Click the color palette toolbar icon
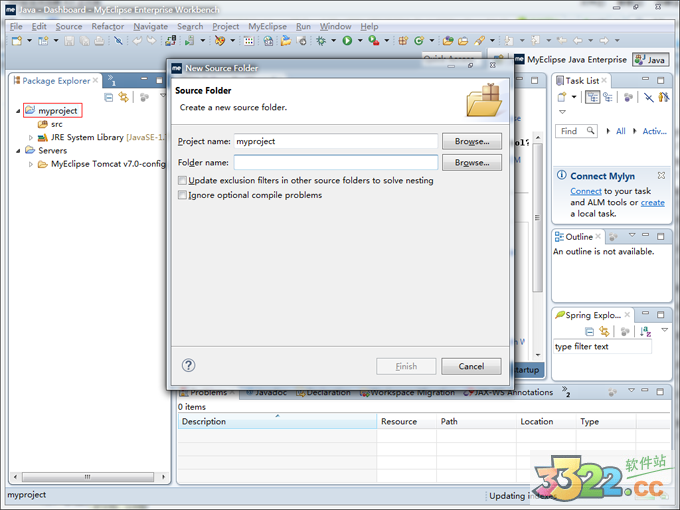This screenshot has height=510, width=680. coord(220,41)
